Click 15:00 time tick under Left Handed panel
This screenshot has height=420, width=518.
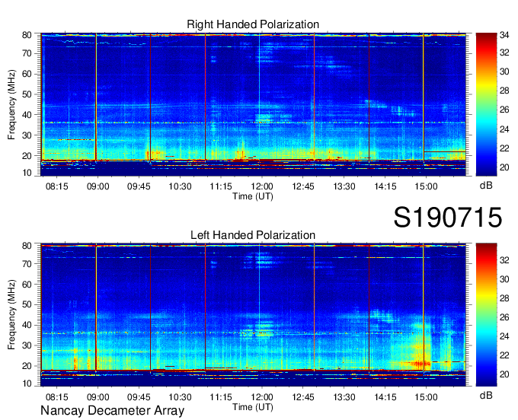426,397
